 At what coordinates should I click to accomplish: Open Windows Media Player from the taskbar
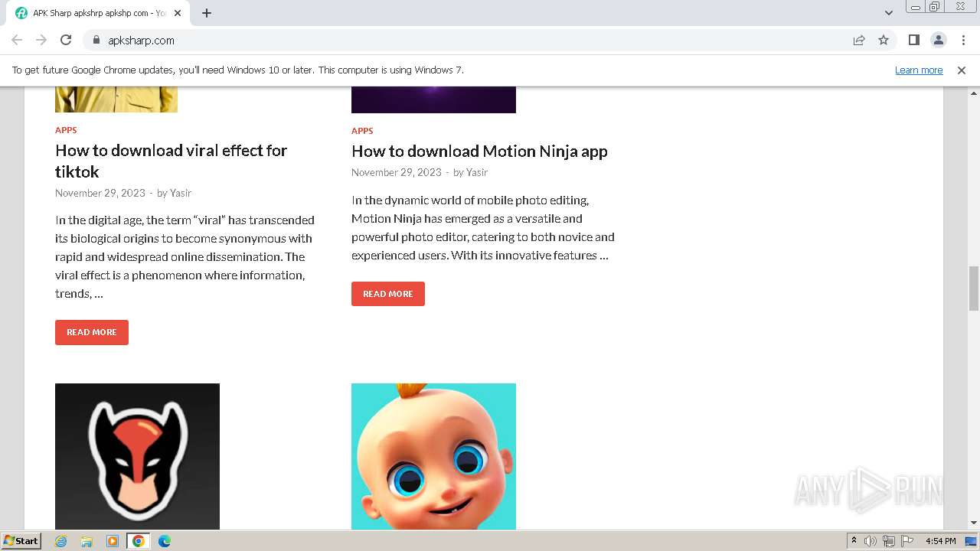click(113, 541)
